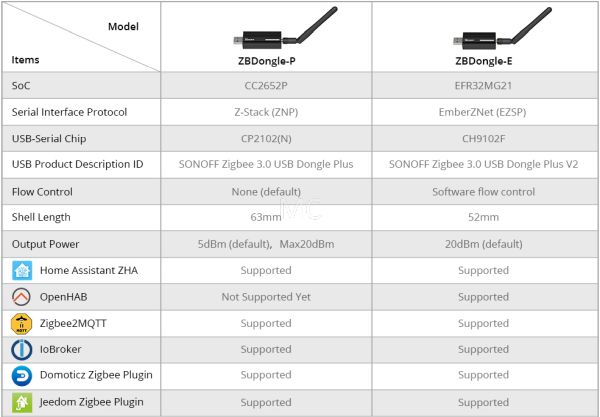Click the EmberZNet (EZSP) protocol cell
Image resolution: width=600 pixels, height=417 pixels.
pos(483,112)
